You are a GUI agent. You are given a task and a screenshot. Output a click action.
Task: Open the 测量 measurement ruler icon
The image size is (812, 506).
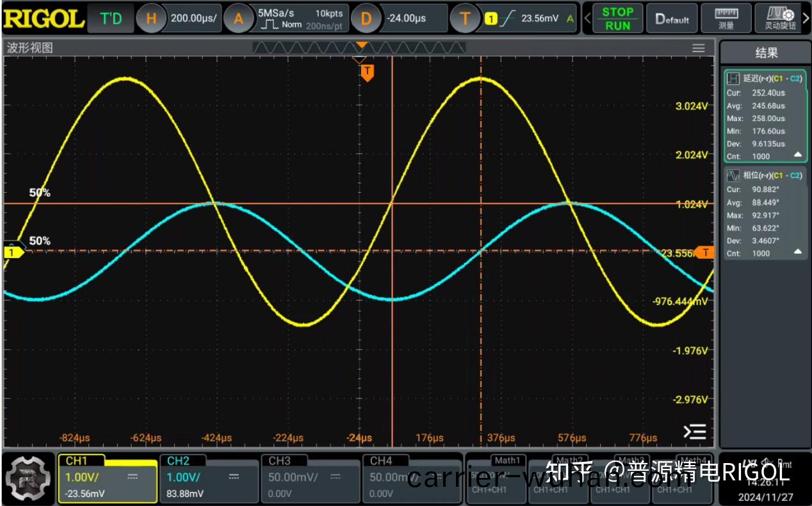[x=726, y=19]
